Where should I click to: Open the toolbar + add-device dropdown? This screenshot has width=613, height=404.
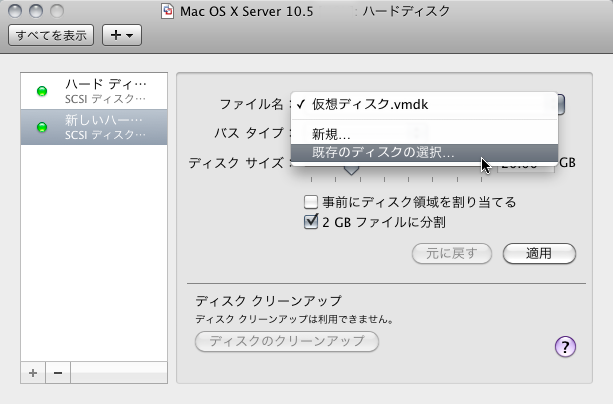(123, 35)
